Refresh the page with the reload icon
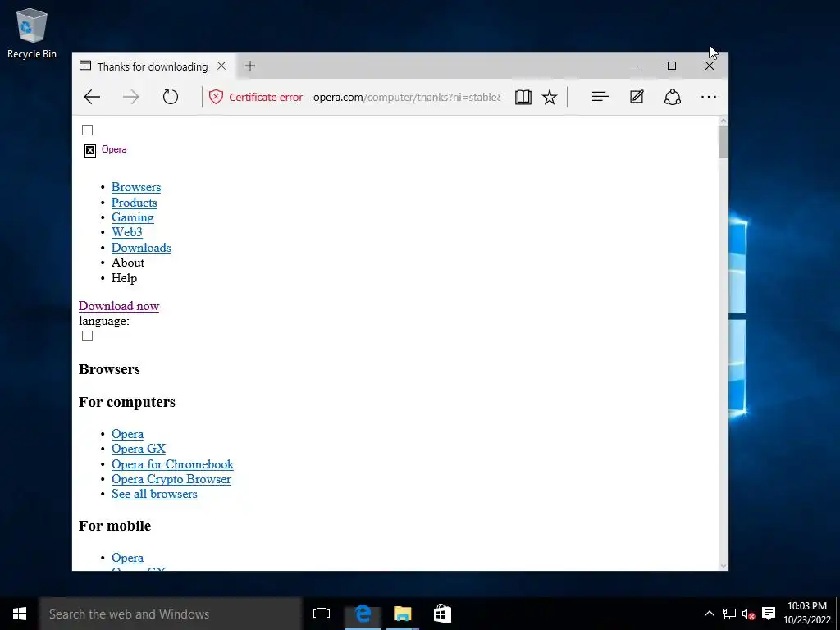Screen dimensions: 840x630 pos(171,97)
